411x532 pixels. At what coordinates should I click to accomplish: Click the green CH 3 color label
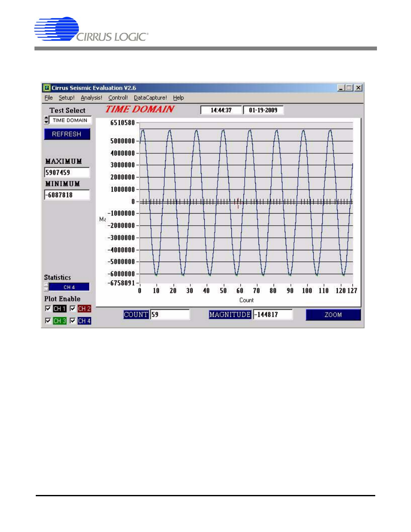pyautogui.click(x=59, y=321)
